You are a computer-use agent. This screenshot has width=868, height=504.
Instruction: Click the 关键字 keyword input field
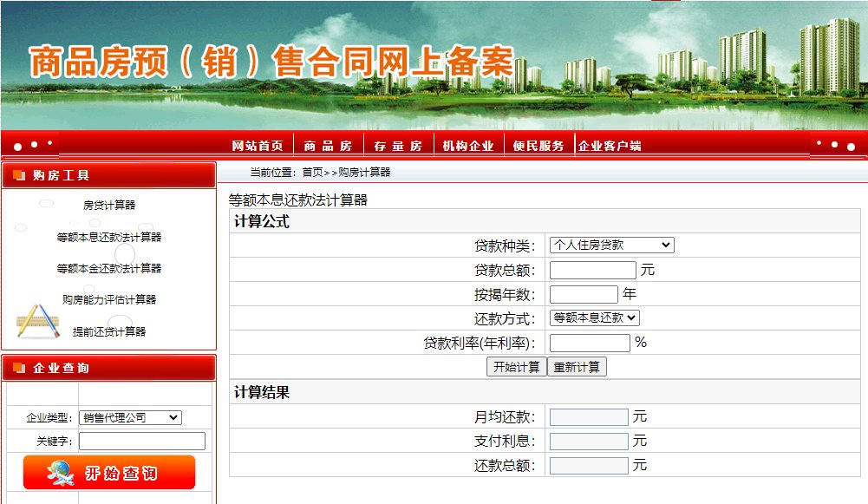[x=142, y=442]
